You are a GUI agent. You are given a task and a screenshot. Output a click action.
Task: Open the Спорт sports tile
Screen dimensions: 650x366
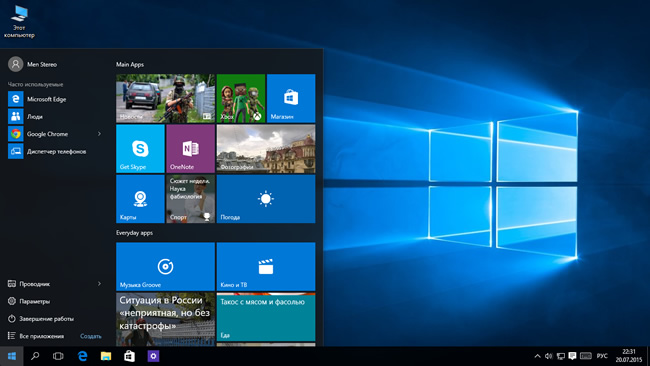tap(191, 199)
